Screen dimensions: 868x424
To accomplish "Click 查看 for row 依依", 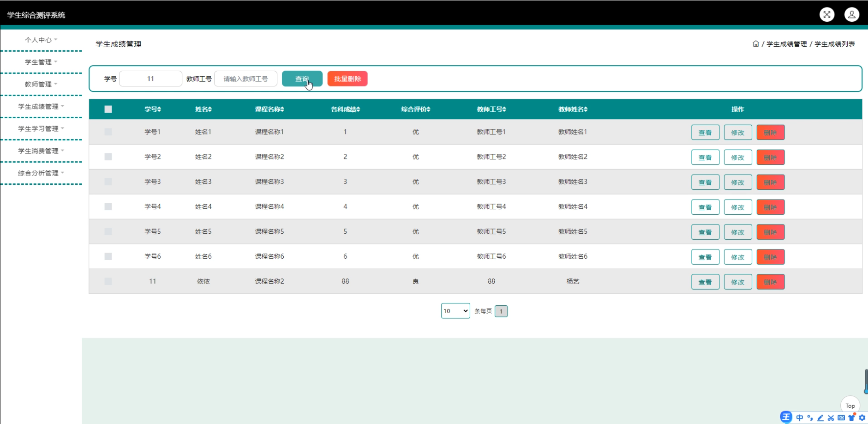I will pyautogui.click(x=705, y=282).
